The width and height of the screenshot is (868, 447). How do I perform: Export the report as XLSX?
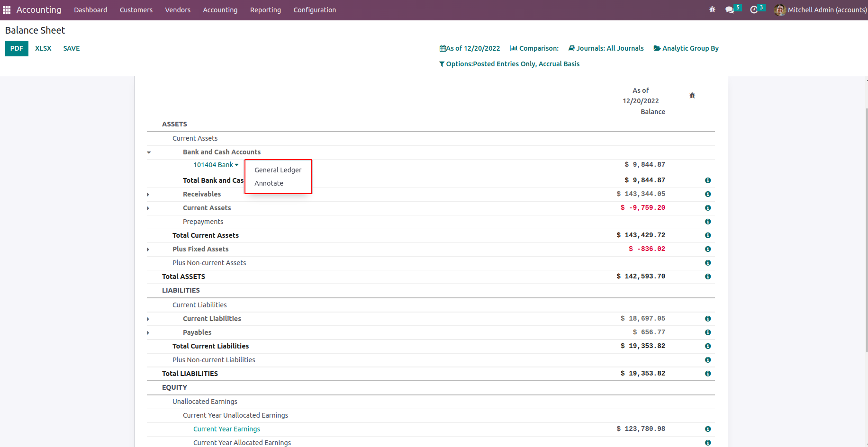tap(43, 48)
